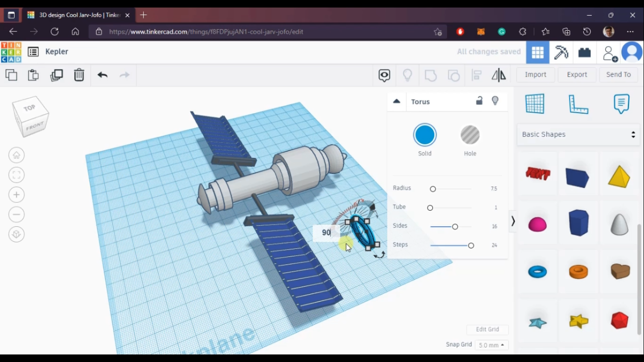Select the yellow Star shape
Viewport: 644px width, 362px height.
point(578,321)
